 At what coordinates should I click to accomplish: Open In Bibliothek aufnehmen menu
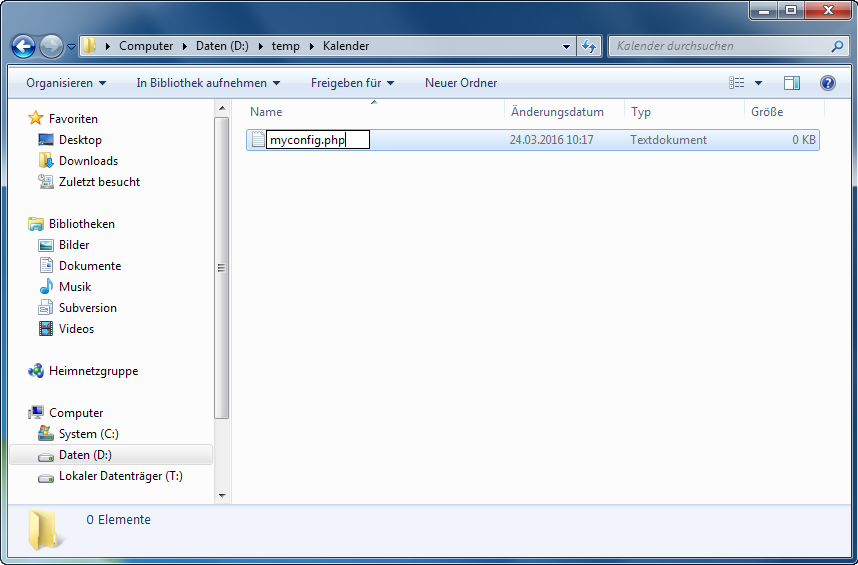click(208, 83)
